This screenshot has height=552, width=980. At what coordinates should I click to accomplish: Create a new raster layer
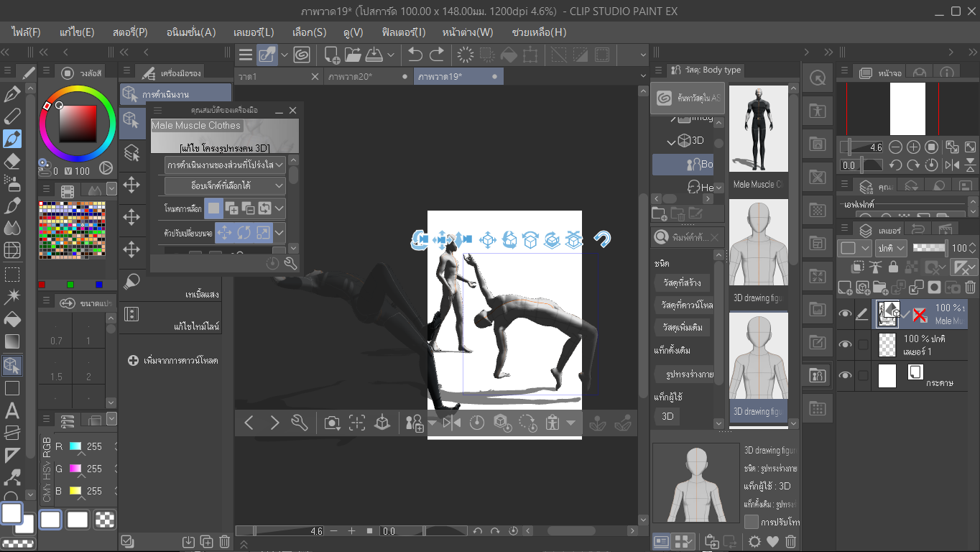coord(845,287)
